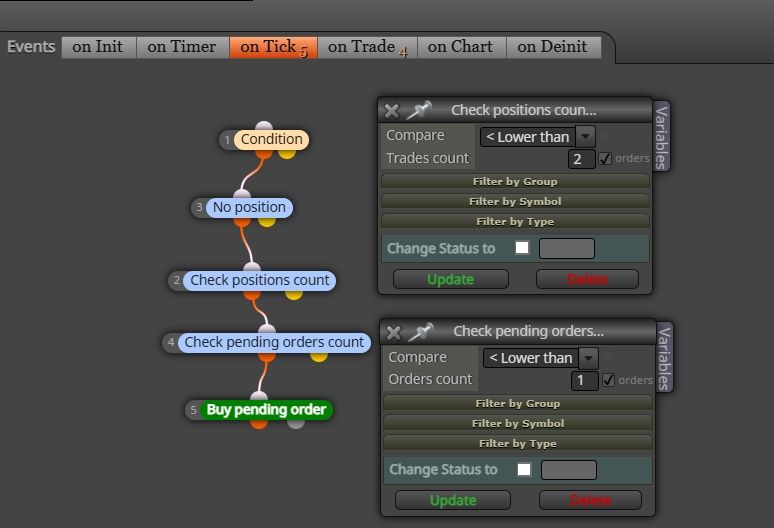Toggle orders checkbox beside Trades count
The image size is (774, 528).
pyautogui.click(x=605, y=158)
